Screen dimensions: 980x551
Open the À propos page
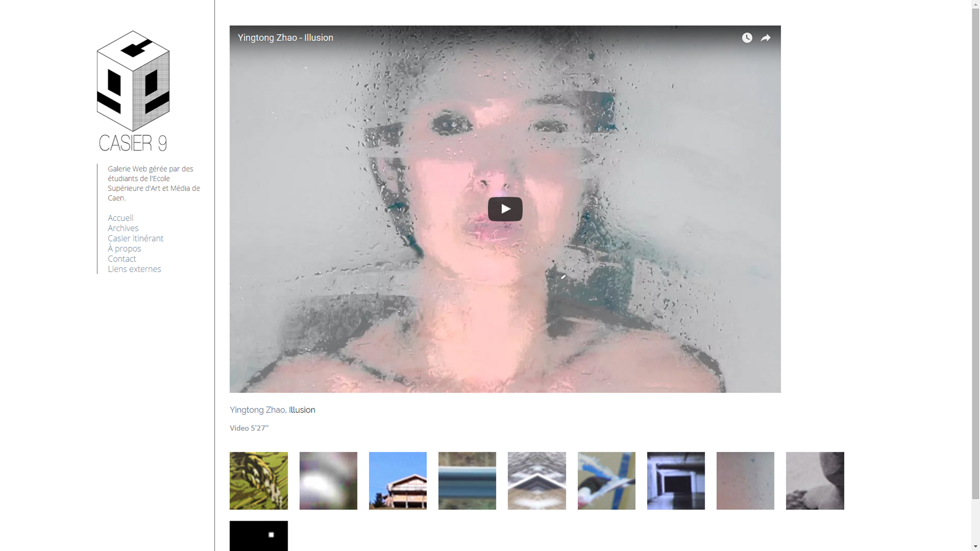[124, 249]
